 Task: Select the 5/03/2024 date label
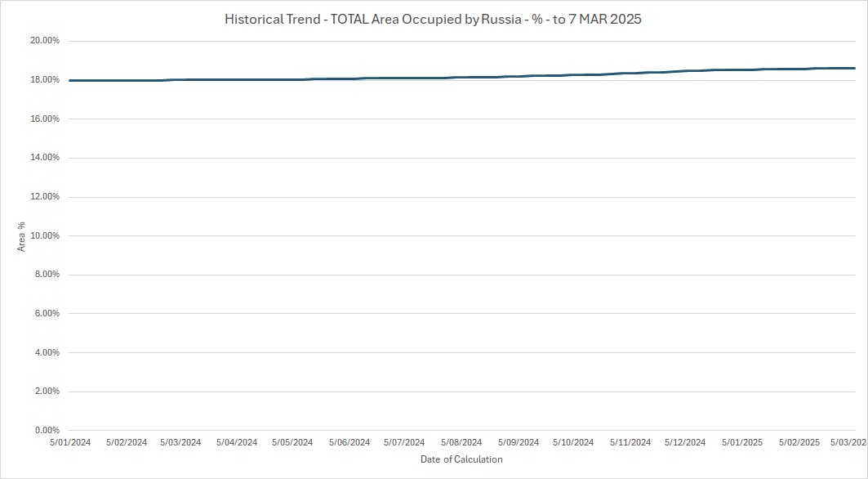click(180, 442)
